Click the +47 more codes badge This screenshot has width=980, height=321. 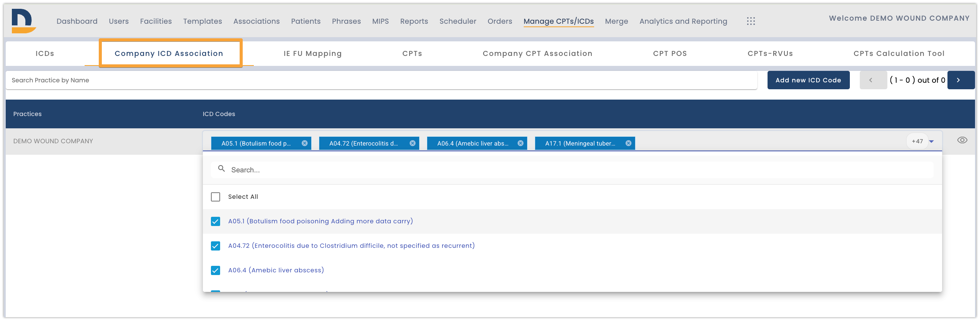tap(917, 141)
